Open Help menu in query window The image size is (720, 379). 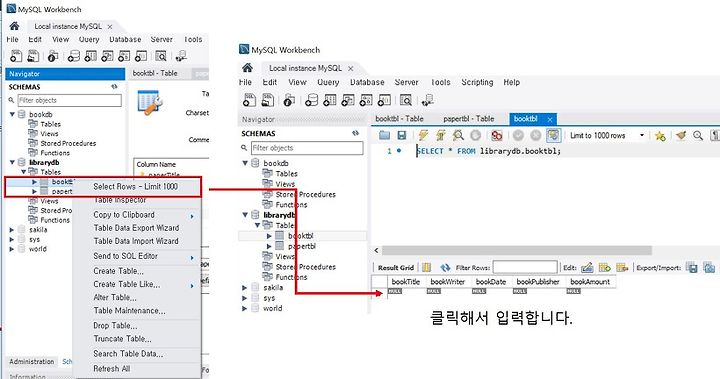(512, 82)
